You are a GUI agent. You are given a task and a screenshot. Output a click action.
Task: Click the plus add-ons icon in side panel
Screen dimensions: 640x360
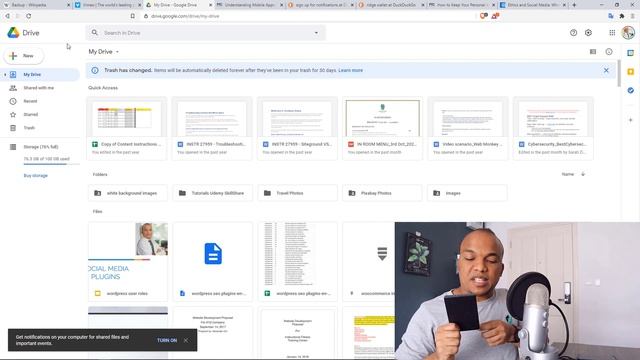point(631,120)
